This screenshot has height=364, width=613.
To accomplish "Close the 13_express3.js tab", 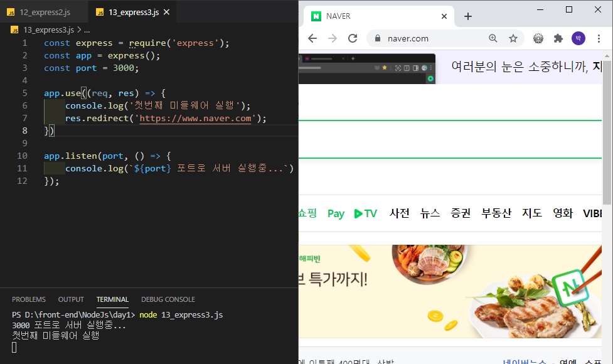I will click(166, 12).
